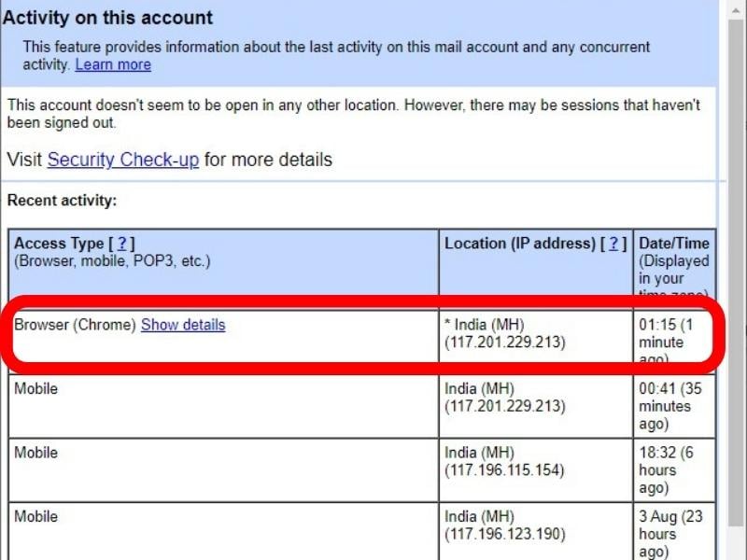Viewport: 747px width, 560px height.
Task: Click the Activity on this account heading
Action: [107, 18]
